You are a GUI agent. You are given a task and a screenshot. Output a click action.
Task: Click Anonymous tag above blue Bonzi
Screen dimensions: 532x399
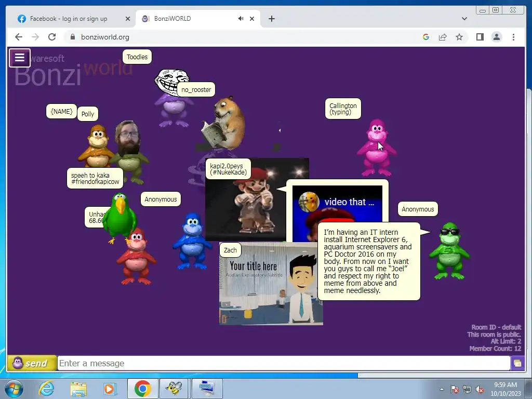pyautogui.click(x=161, y=199)
